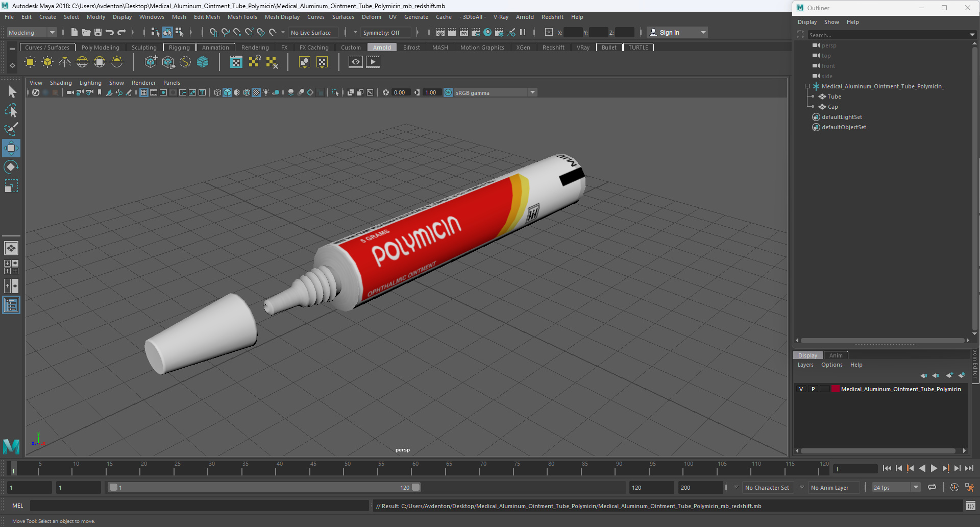
Task: Toggle the Outliner layout button
Action: coord(11,305)
